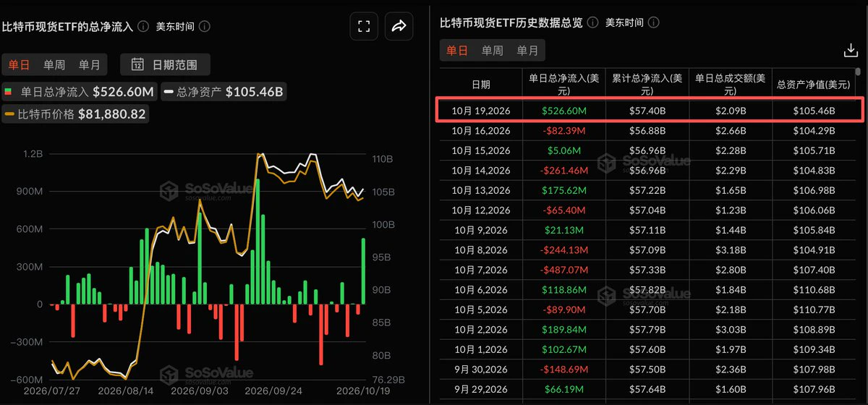Click the 累计总净流入(美元) column header
Screen dimensions: 868x405
pos(648,85)
